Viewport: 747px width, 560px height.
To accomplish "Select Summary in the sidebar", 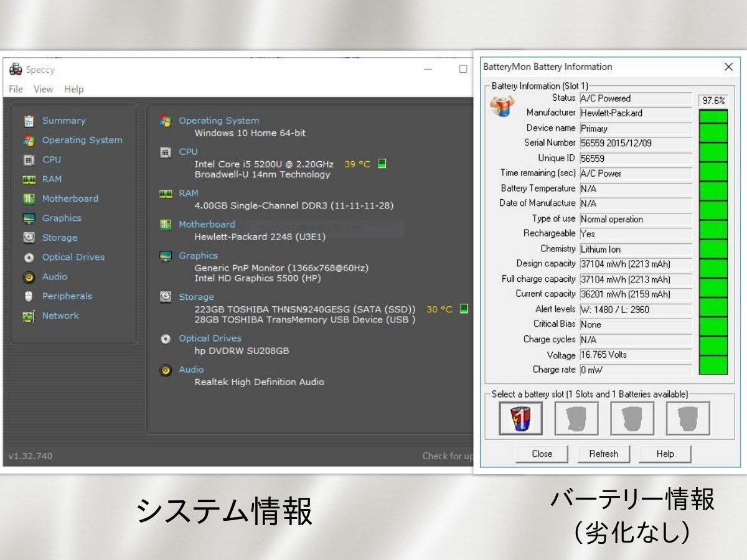I will (64, 121).
